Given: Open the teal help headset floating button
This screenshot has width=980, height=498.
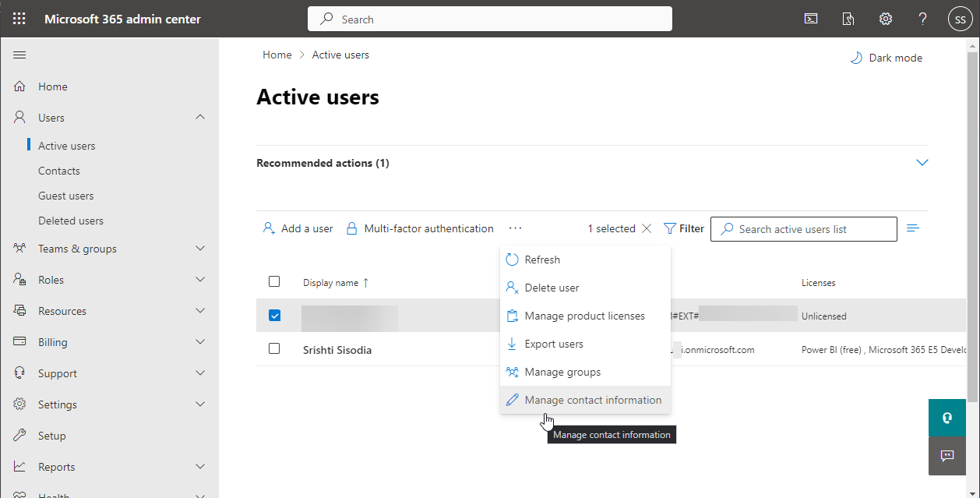Looking at the screenshot, I should pos(947,418).
